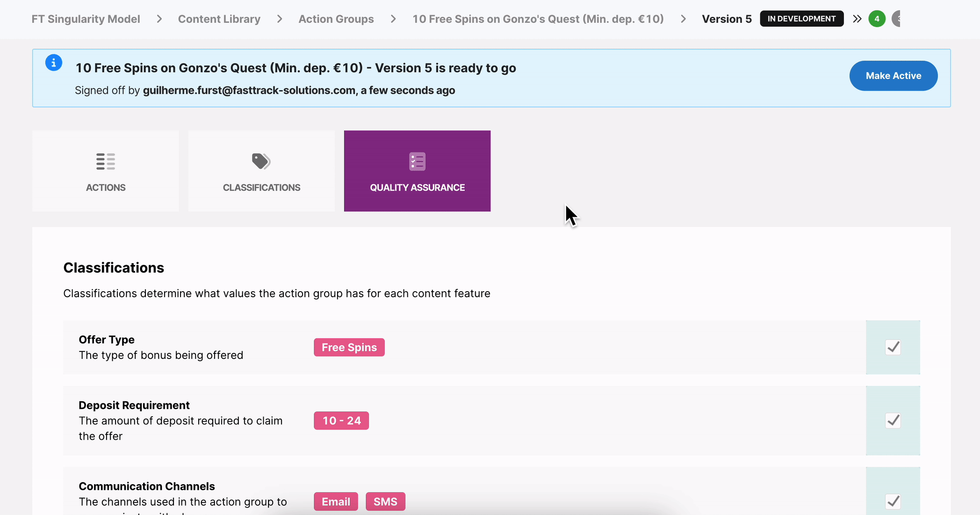Image resolution: width=980 pixels, height=515 pixels.
Task: Click the Quality Assurance checklist icon
Action: coord(417,161)
